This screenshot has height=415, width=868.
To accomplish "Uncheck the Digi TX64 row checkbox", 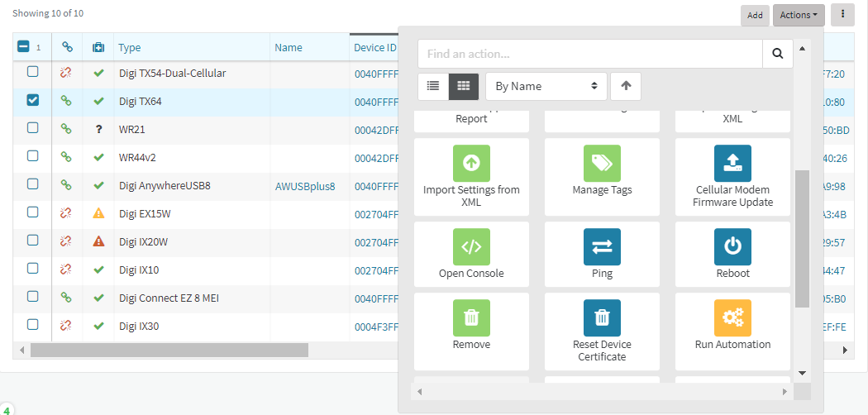I will point(33,99).
